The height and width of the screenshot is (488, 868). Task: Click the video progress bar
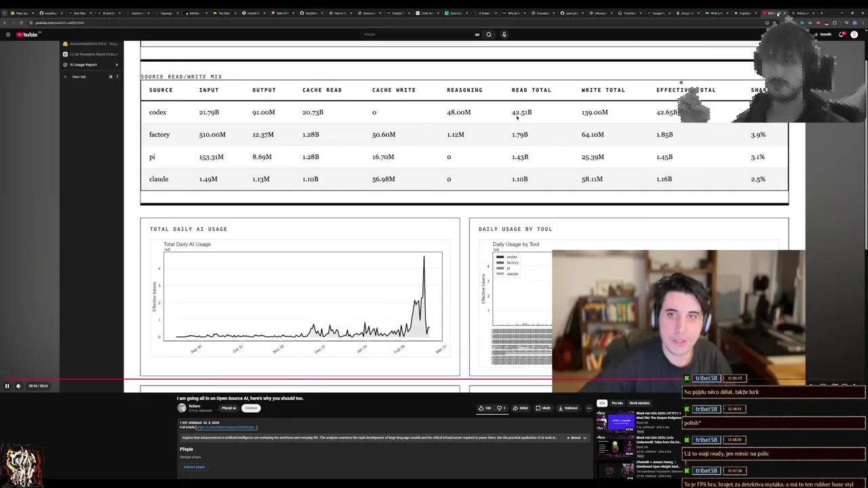[x=403, y=380]
